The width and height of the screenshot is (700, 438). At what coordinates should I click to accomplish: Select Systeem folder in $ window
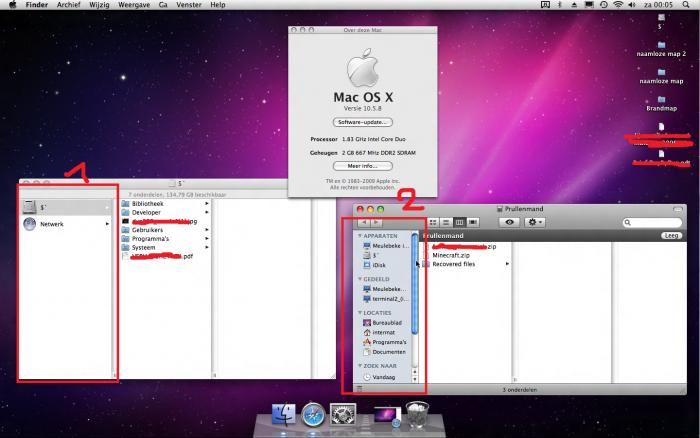138,247
